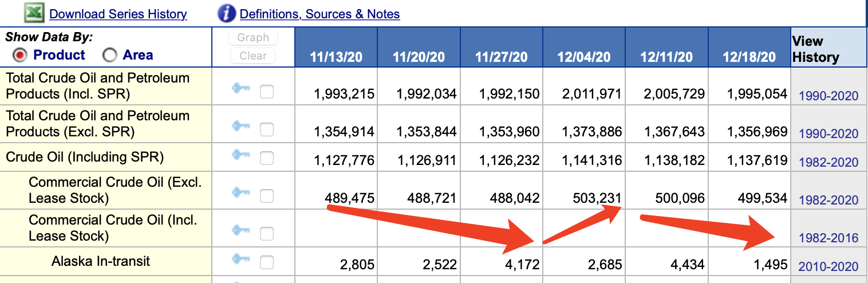Image resolution: width=868 pixels, height=283 pixels.
Task: Click value 489,475
Action: (350, 198)
